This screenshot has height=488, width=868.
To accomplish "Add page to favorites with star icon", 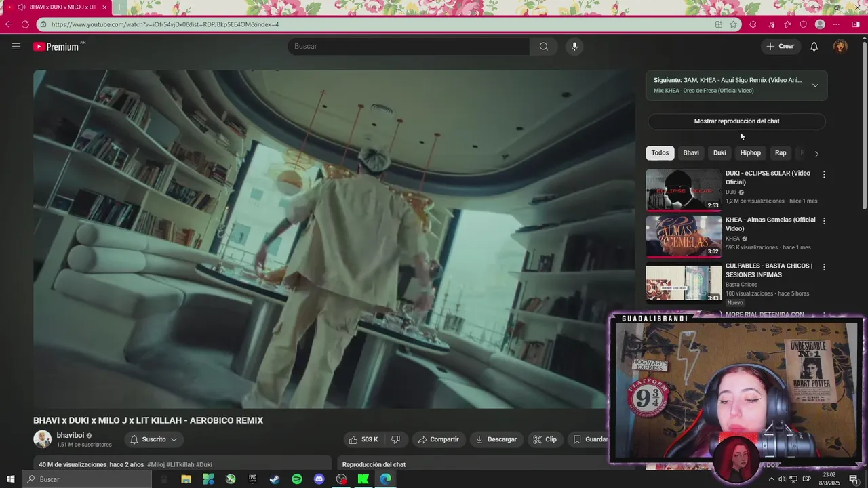I will (x=733, y=24).
